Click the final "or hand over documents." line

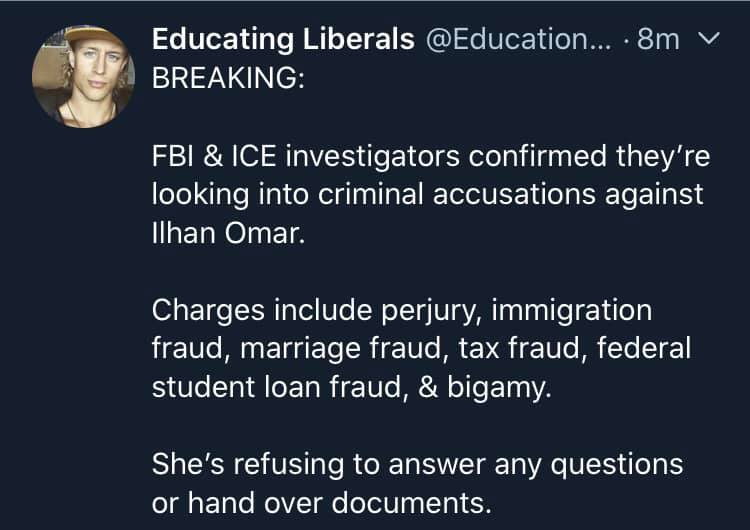[322, 502]
